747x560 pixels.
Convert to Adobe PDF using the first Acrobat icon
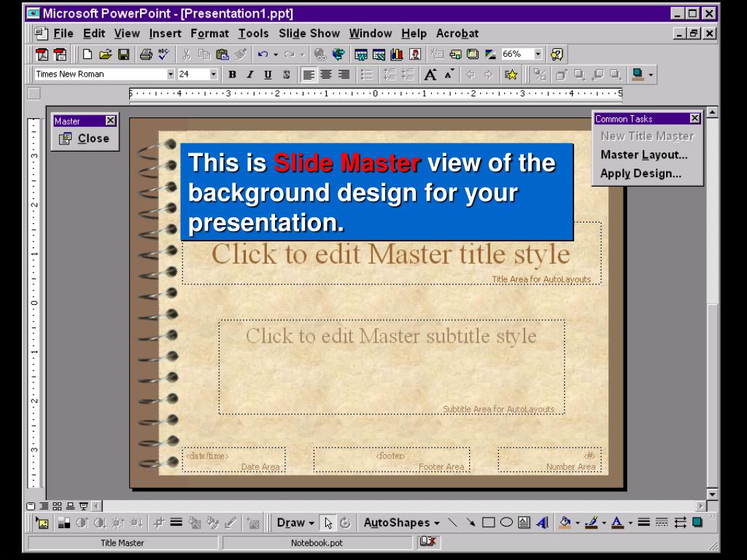pos(42,54)
